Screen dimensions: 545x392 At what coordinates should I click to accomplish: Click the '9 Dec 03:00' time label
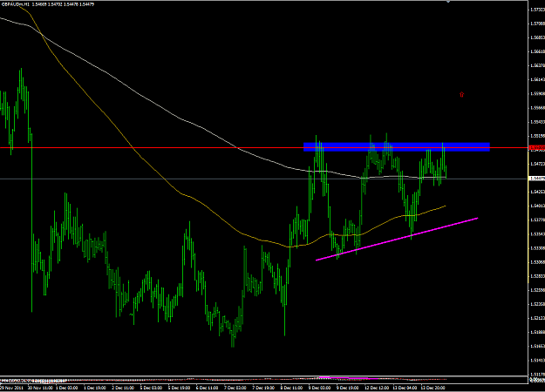pyautogui.click(x=320, y=388)
